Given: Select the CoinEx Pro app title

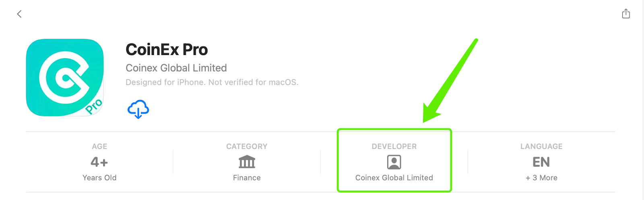Looking at the screenshot, I should tap(167, 49).
